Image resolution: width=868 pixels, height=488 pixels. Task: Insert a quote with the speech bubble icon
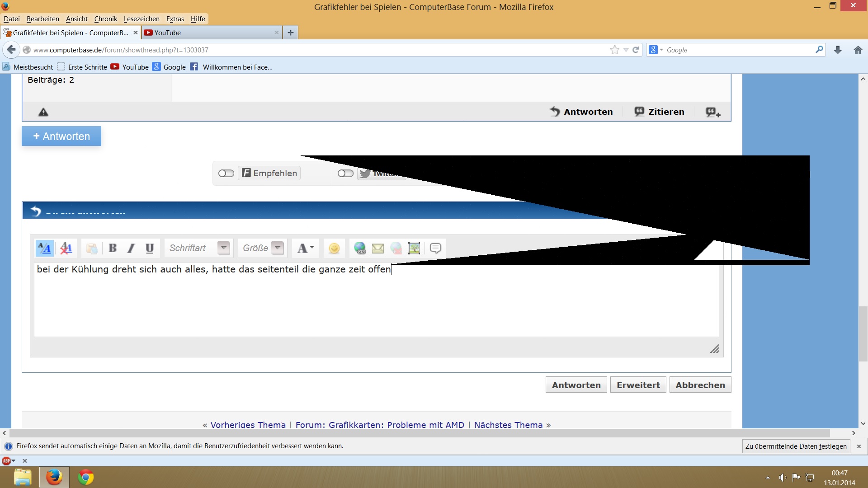coord(435,248)
